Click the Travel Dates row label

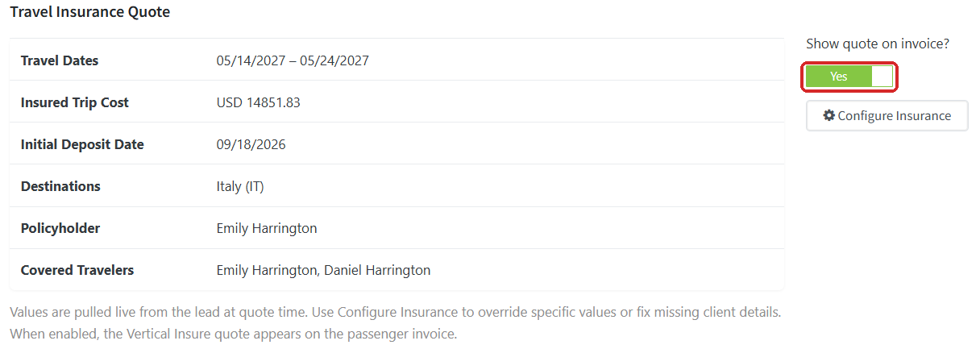(60, 60)
